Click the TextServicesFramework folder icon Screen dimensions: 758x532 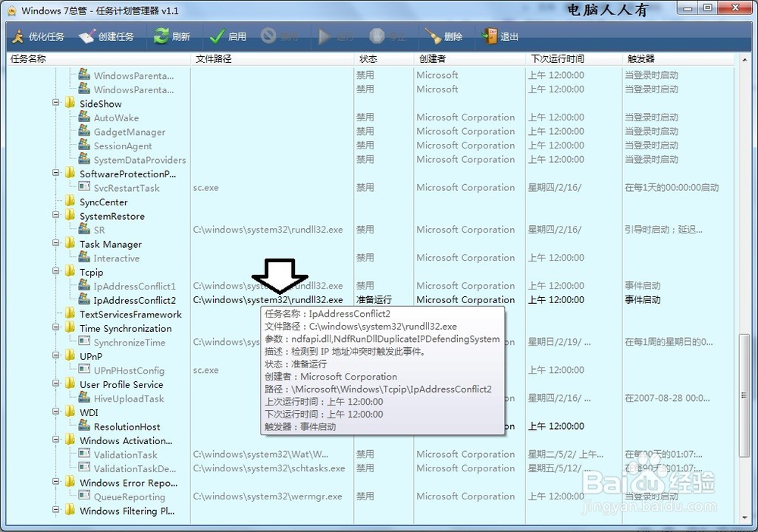(70, 313)
